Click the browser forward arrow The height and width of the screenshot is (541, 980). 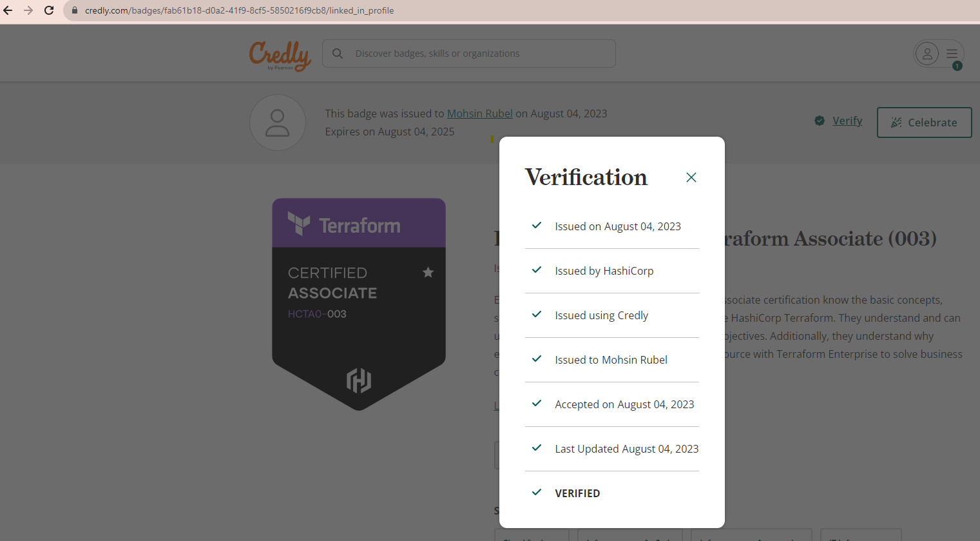pyautogui.click(x=28, y=10)
